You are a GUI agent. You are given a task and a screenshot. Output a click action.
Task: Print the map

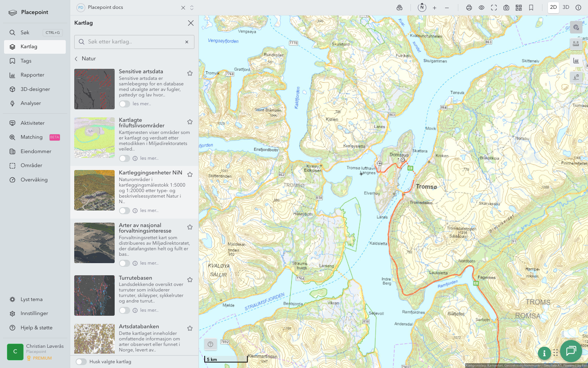tap(469, 8)
